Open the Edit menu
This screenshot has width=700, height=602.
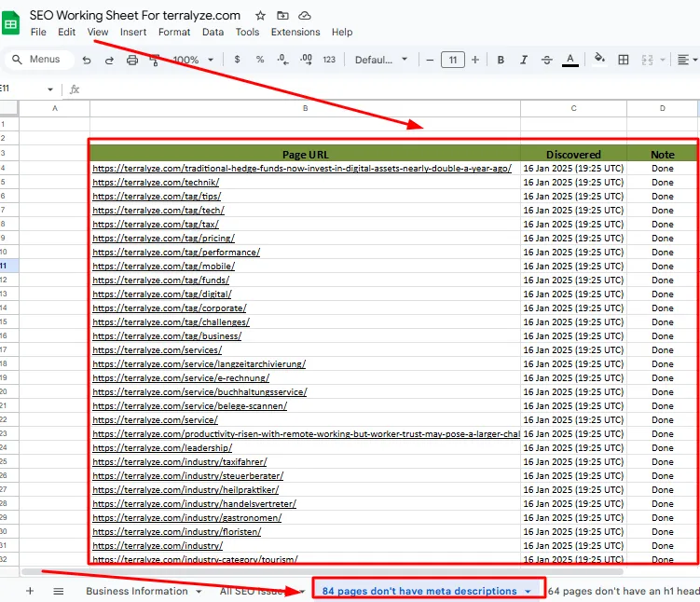tap(66, 32)
